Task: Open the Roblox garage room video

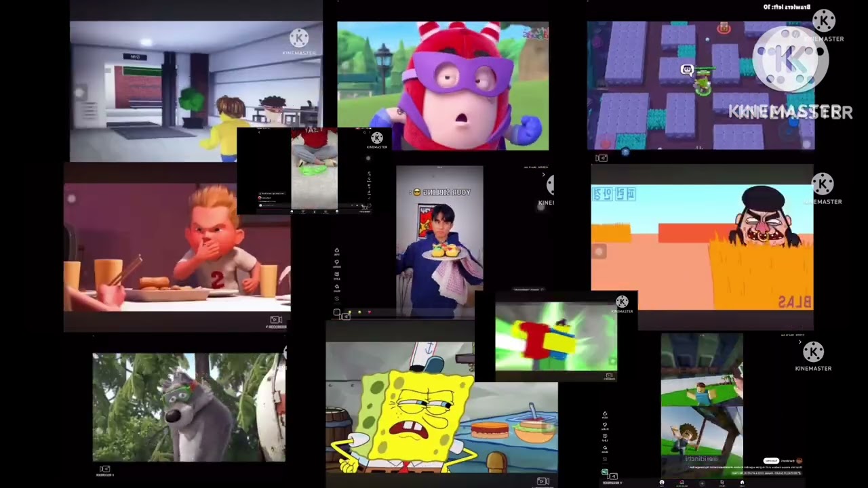Action: tap(196, 91)
